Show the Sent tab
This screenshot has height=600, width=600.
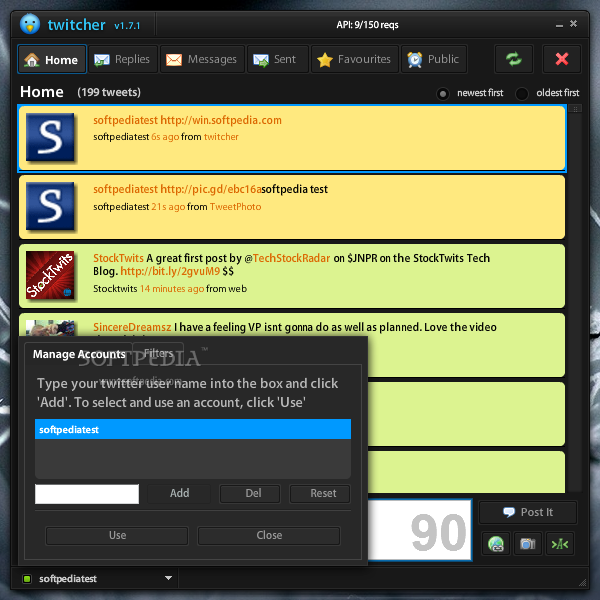[x=277, y=59]
